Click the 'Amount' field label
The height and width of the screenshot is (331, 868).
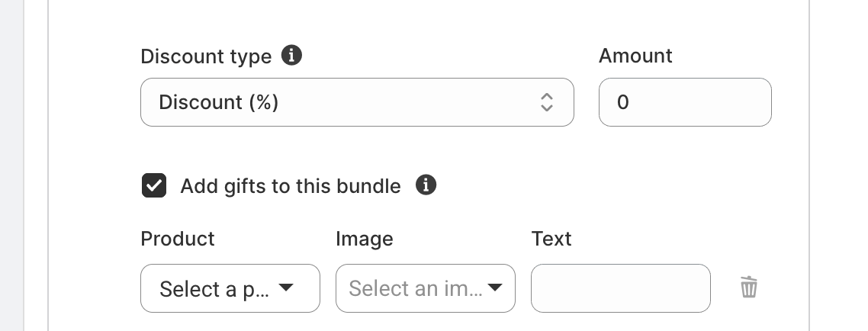tap(635, 56)
